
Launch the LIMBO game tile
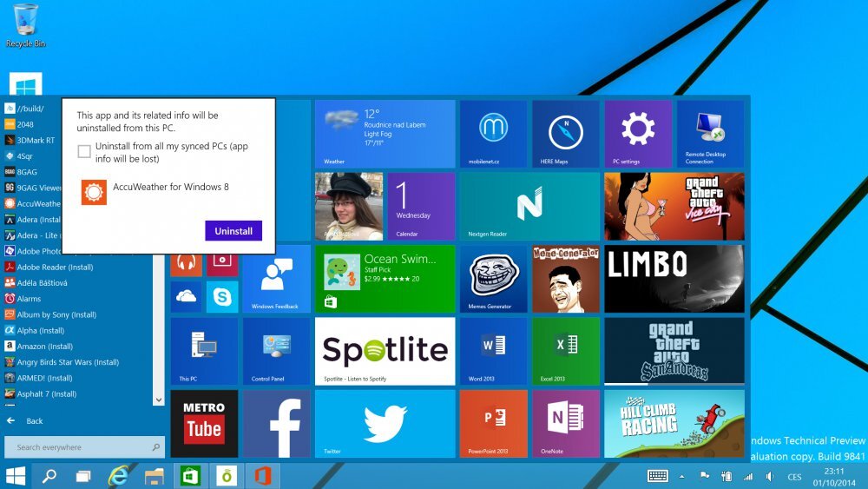tap(674, 279)
